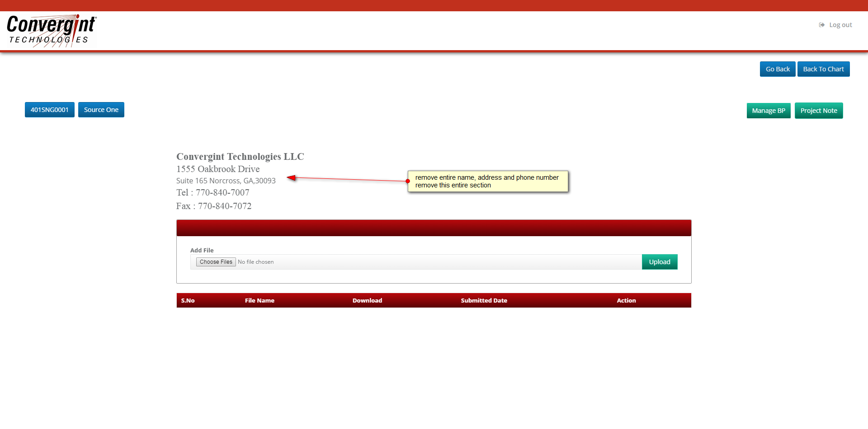Return using Back To Chart button
Image resolution: width=868 pixels, height=429 pixels.
(823, 69)
